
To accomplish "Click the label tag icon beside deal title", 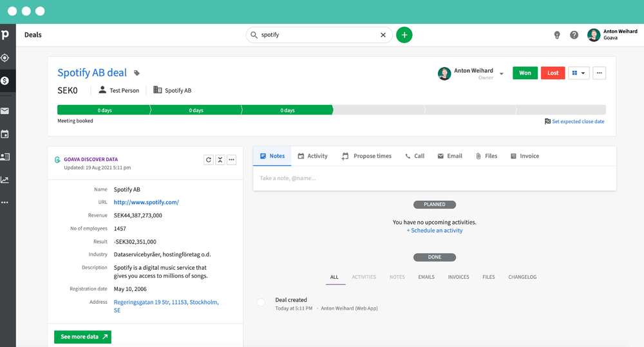I will (137, 73).
